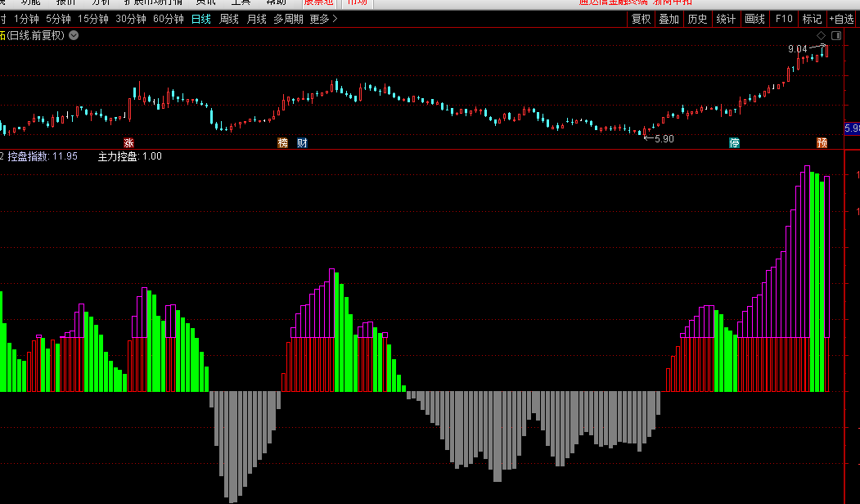Expand the 日线 前复权 chart dropdown arrow
The width and height of the screenshot is (860, 504).
(74, 35)
